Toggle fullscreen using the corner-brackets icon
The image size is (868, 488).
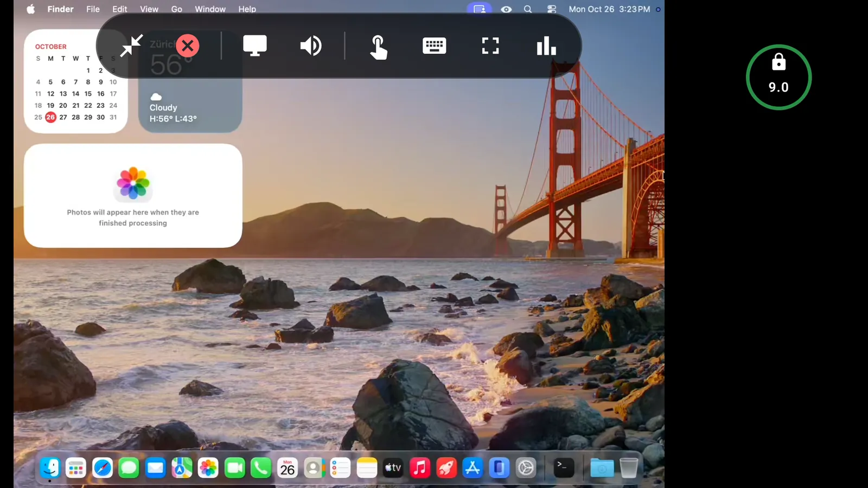[490, 46]
